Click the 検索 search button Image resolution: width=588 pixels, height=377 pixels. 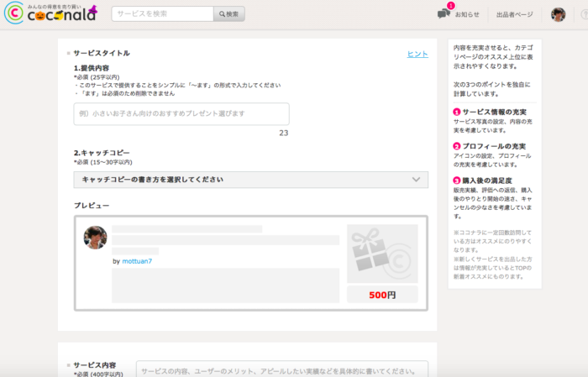tap(229, 14)
